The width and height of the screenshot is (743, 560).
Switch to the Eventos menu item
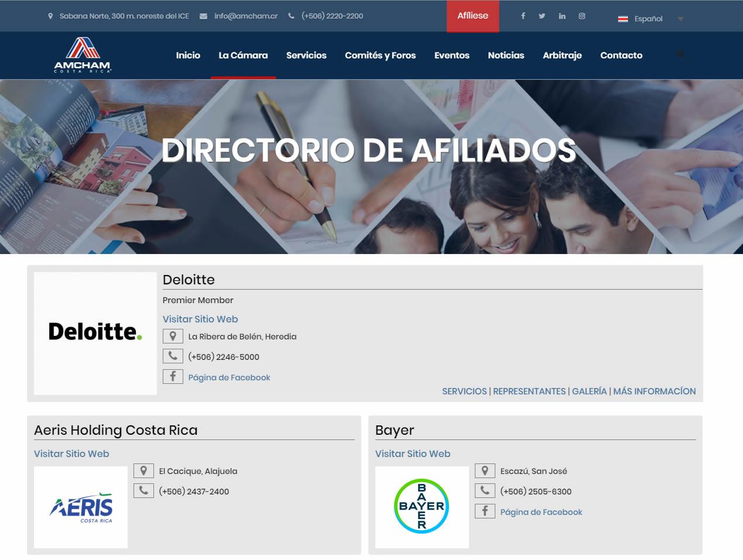point(451,55)
